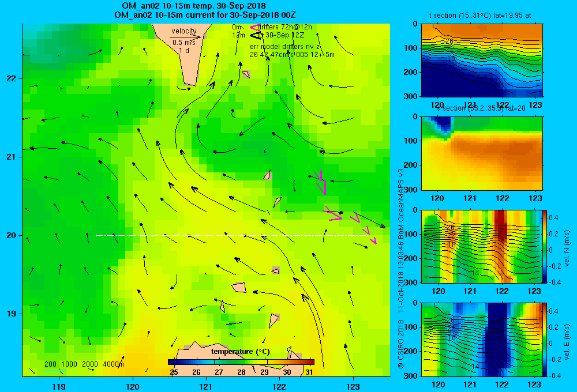Click the latitude '19' label on the main map axis

12,314
